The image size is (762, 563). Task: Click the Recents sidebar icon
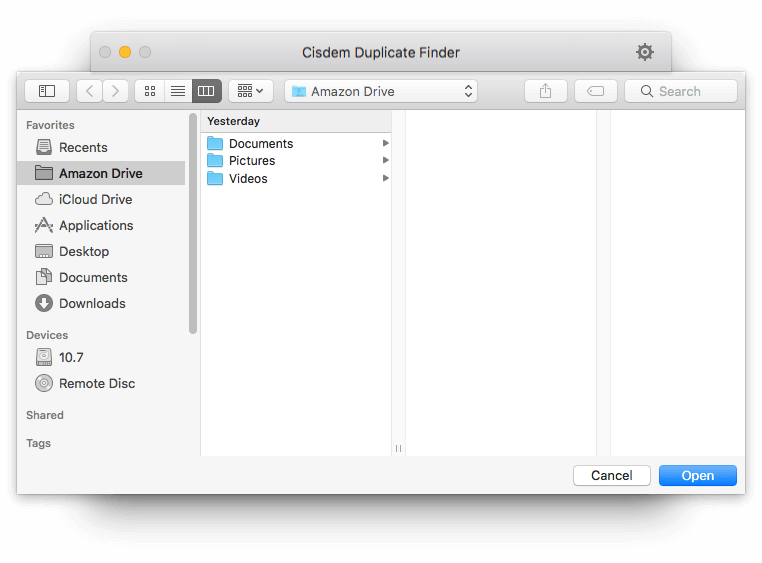click(x=44, y=147)
